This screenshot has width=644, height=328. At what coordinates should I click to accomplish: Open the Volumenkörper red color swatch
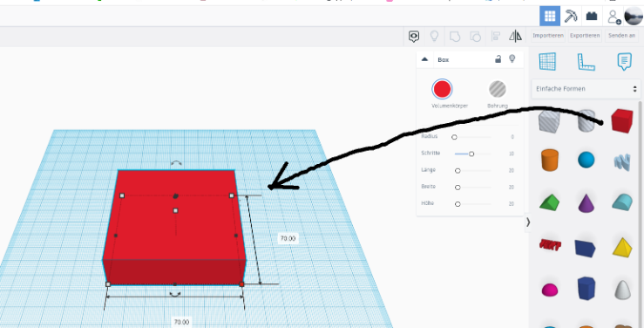tap(442, 89)
